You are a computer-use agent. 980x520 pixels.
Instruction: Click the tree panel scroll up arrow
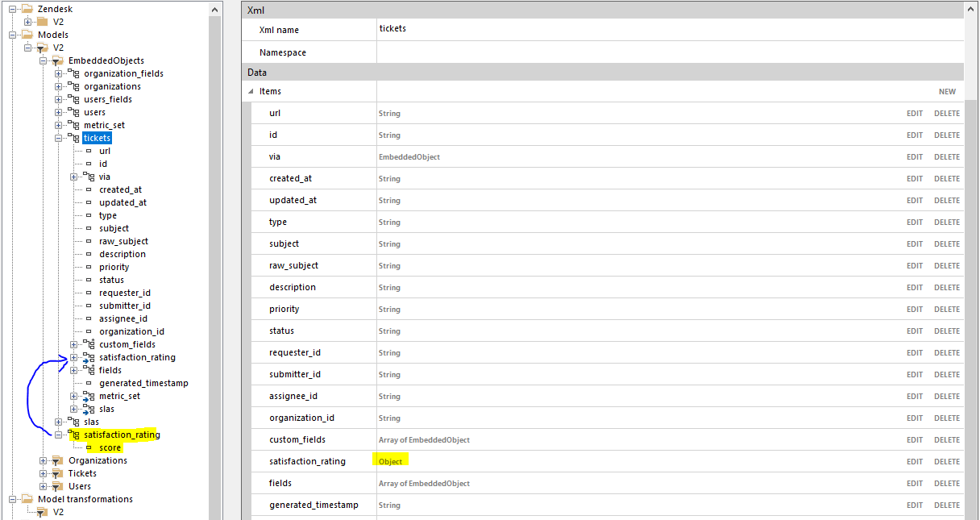214,9
